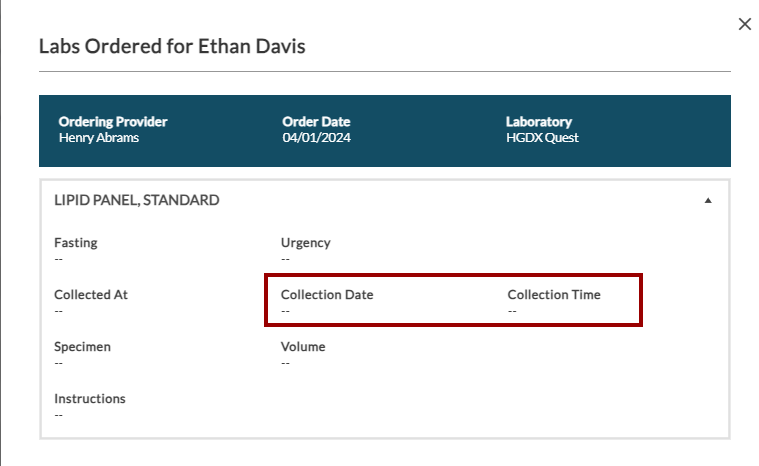Click the Collection Time field label
Viewport: 759px width, 466px height.
pos(554,295)
